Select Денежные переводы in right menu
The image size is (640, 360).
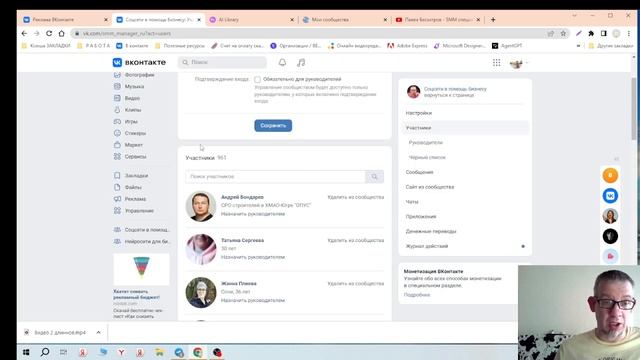coord(465,231)
